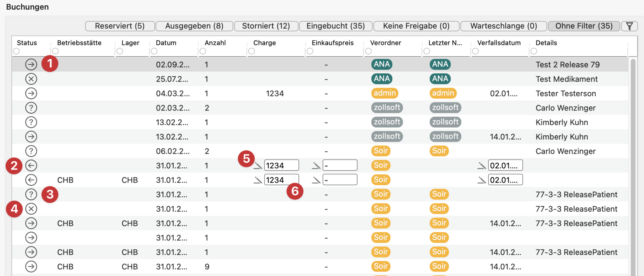Click pencil icon beside Einkaufspreis in CHB row
Viewport: 644px width, 276px height.
[x=316, y=180]
